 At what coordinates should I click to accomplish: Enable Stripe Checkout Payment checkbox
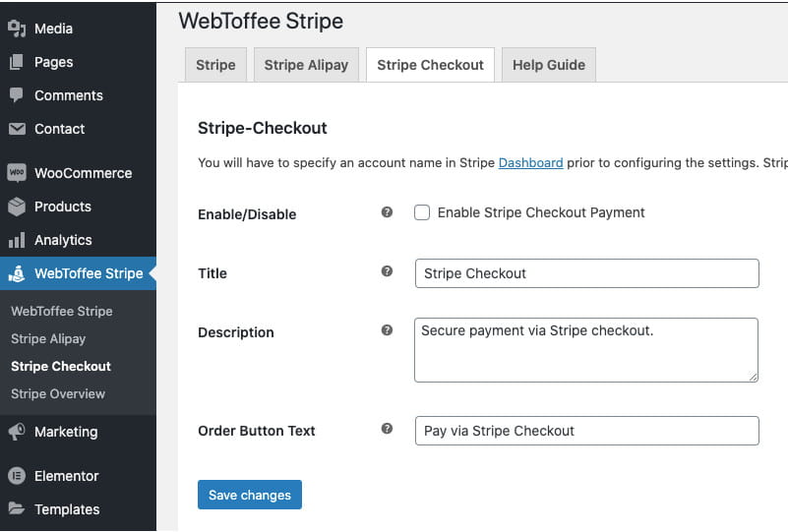click(x=422, y=212)
